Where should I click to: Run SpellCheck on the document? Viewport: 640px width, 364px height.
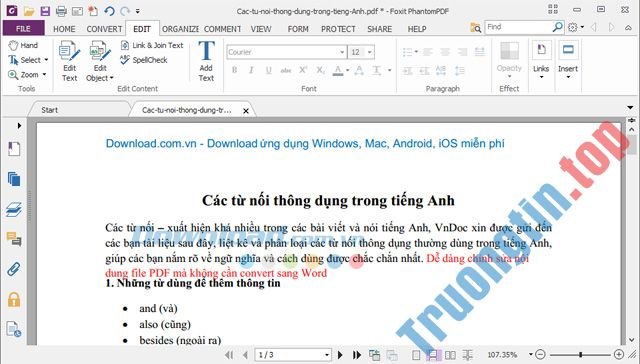coord(144,60)
